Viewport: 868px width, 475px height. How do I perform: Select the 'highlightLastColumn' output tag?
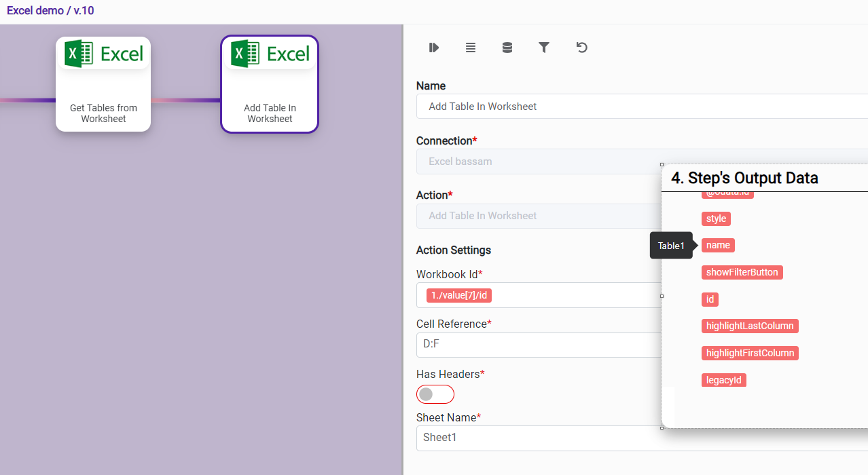coord(749,326)
